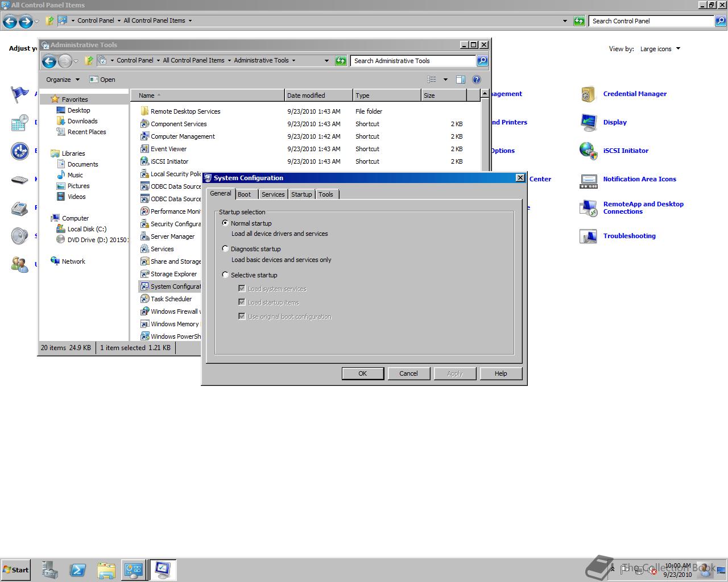The image size is (728, 582).
Task: Click the Start button
Action: tap(16, 569)
